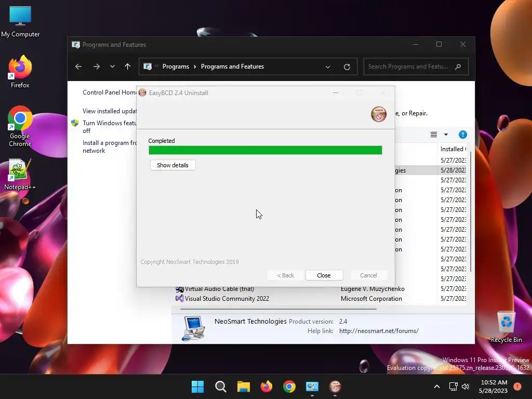
Task: Open the Notepad++ desktop shortcut
Action: point(20,175)
